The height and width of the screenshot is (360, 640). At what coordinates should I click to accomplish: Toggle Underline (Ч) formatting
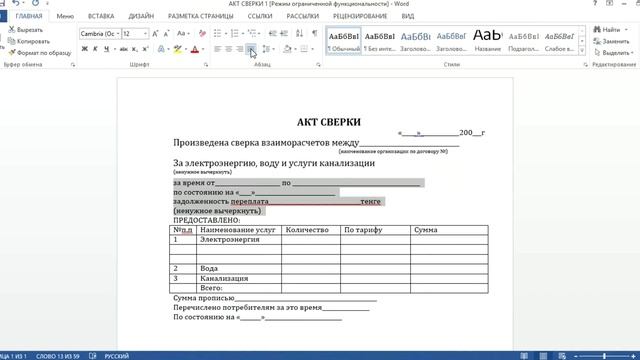pyautogui.click(x=106, y=49)
